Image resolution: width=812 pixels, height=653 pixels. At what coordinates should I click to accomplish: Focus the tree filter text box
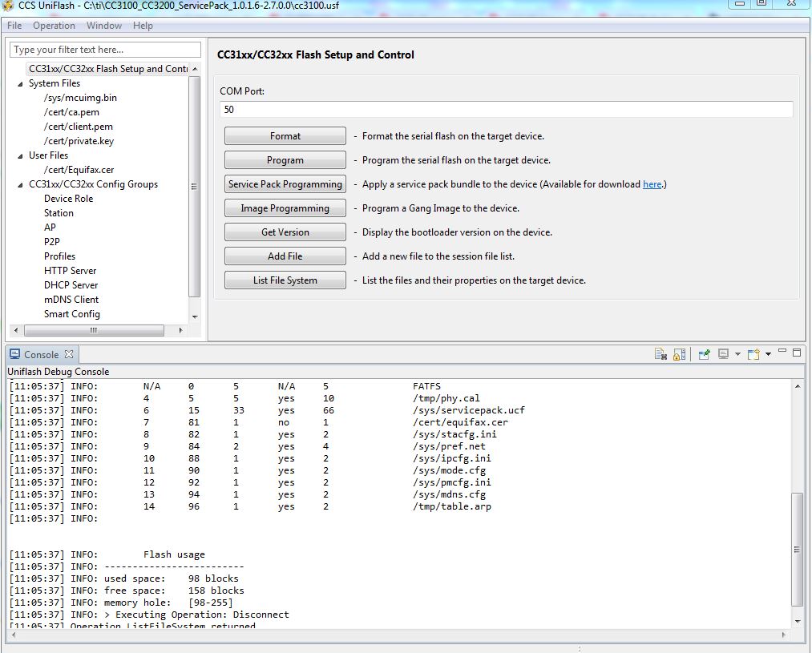coord(105,50)
